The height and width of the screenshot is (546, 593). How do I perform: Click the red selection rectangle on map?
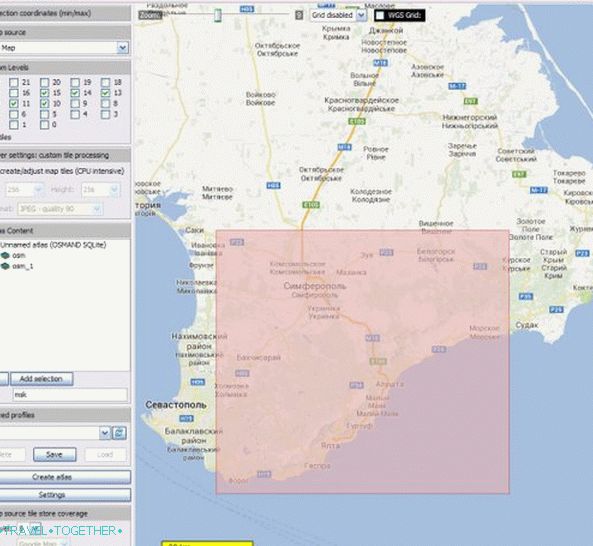coord(362,361)
